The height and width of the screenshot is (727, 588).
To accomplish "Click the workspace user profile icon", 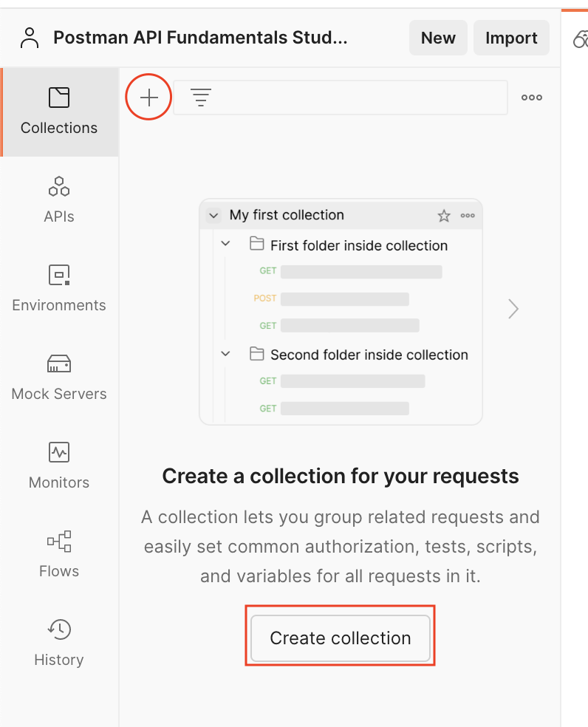I will pyautogui.click(x=30, y=38).
